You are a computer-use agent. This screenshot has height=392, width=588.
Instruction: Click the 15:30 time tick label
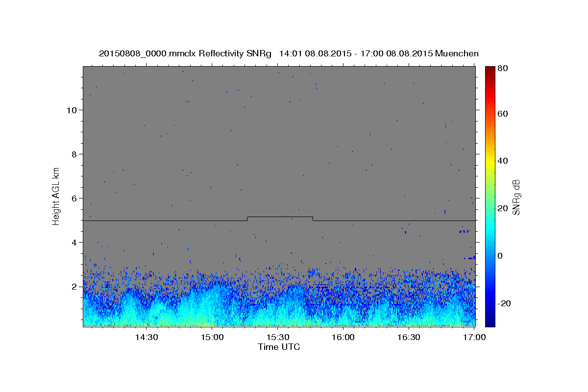(x=277, y=338)
